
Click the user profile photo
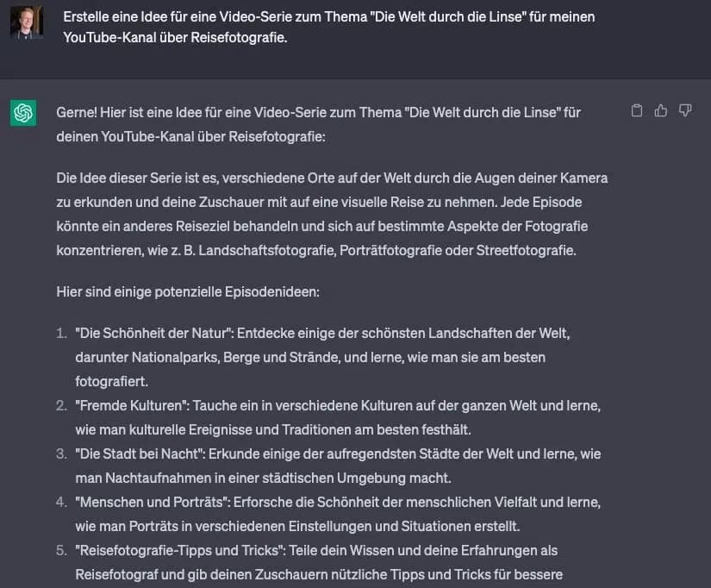coord(27,22)
